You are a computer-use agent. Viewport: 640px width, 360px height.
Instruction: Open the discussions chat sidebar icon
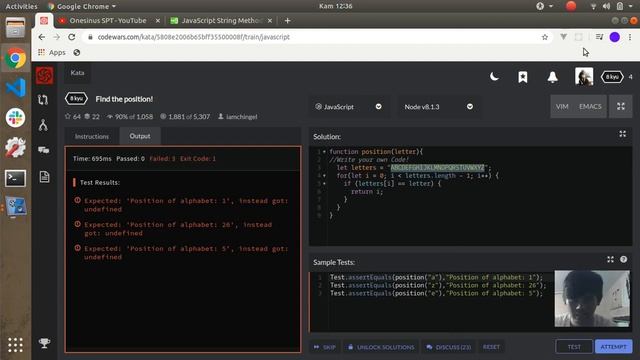point(44,151)
